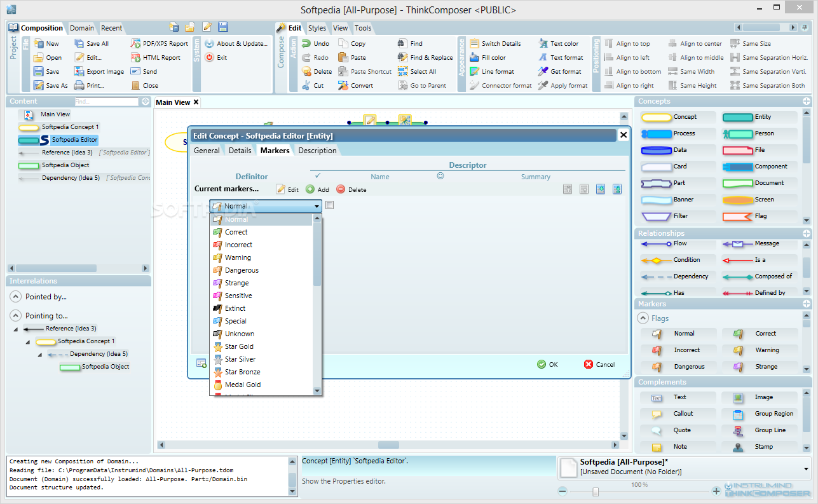Tick the checkbox beside the Normal marker combo
The width and height of the screenshot is (818, 504).
coord(329,205)
